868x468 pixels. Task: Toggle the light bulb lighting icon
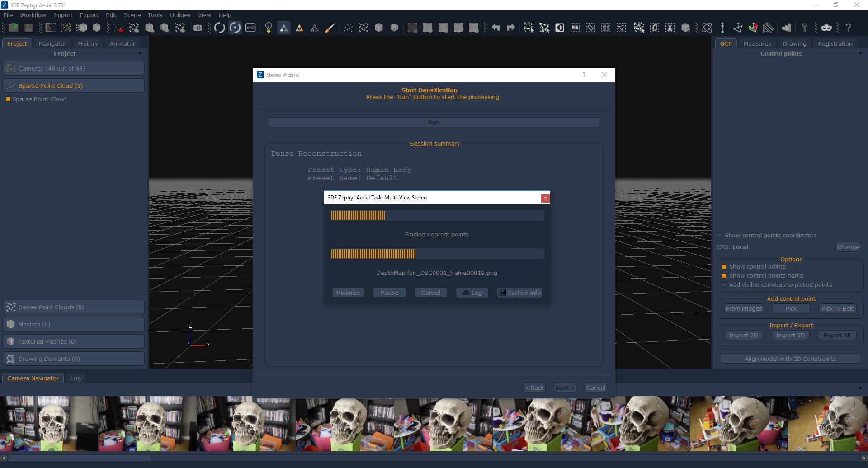269,28
